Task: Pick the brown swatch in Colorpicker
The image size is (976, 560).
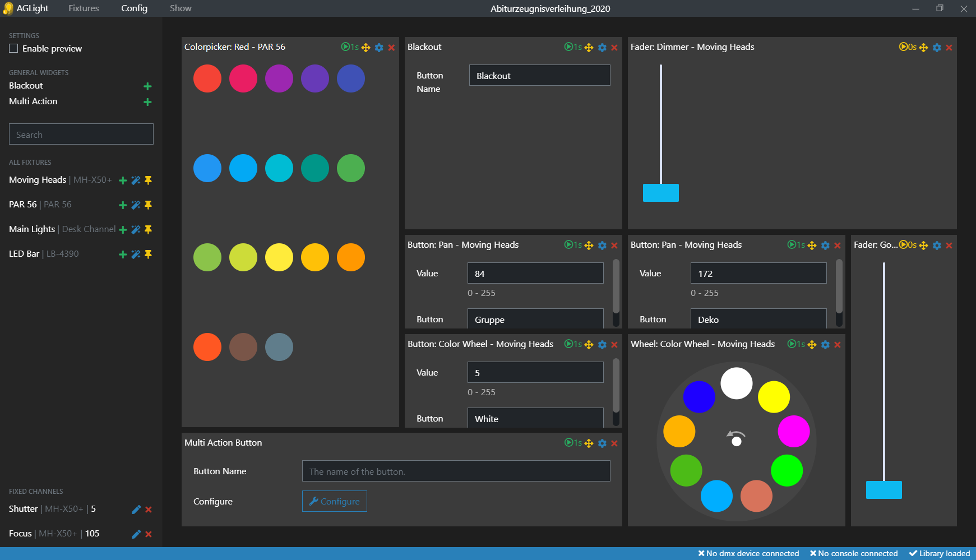Action: [x=243, y=347]
